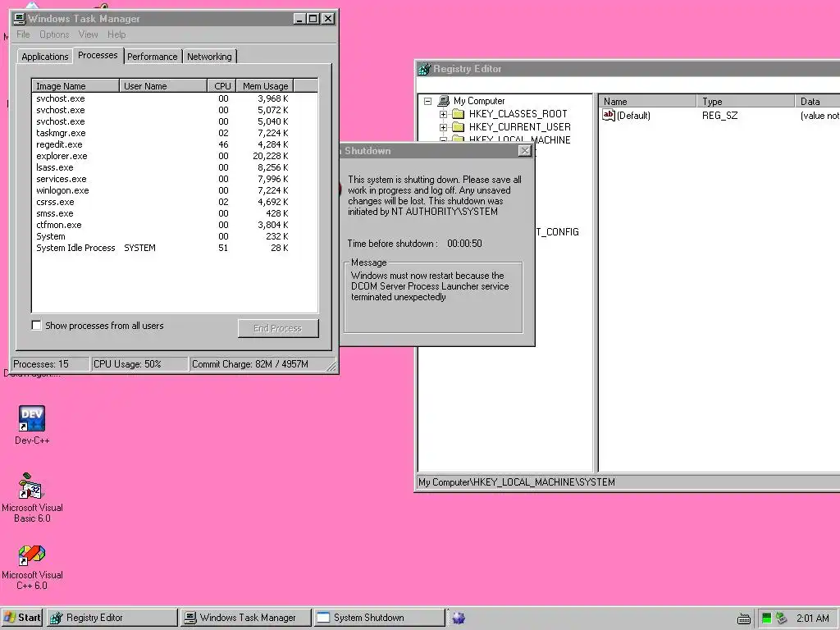Select the ctfmon.exe process row
This screenshot has width=840, height=630.
coord(174,225)
